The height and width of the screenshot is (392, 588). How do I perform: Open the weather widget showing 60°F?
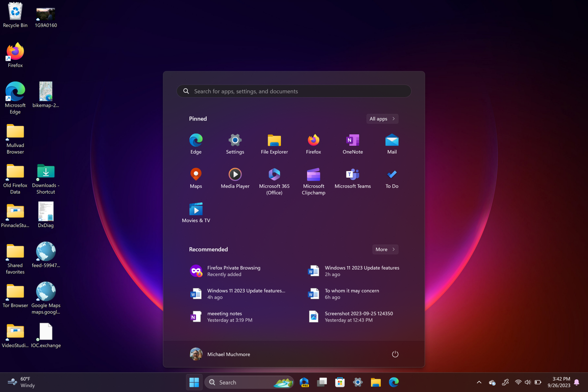[x=22, y=382]
